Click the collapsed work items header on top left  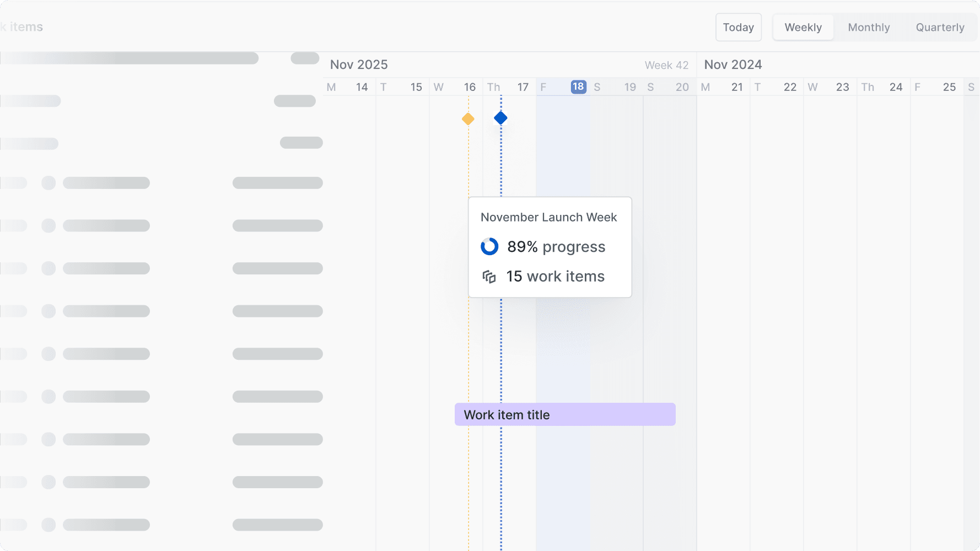[x=22, y=26]
